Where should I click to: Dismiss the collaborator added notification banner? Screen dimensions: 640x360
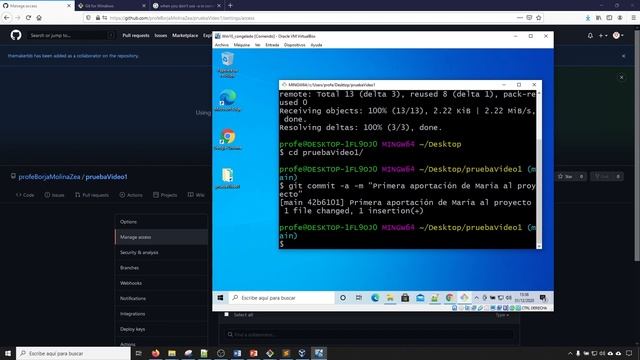coord(623,56)
